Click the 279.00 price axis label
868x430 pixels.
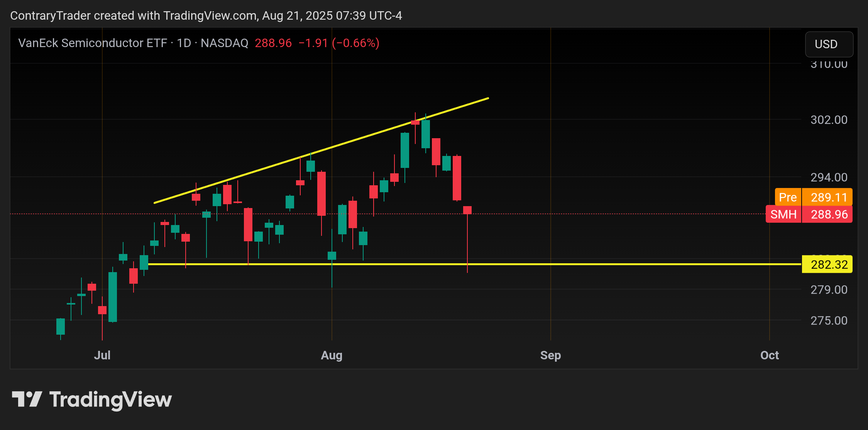(829, 289)
